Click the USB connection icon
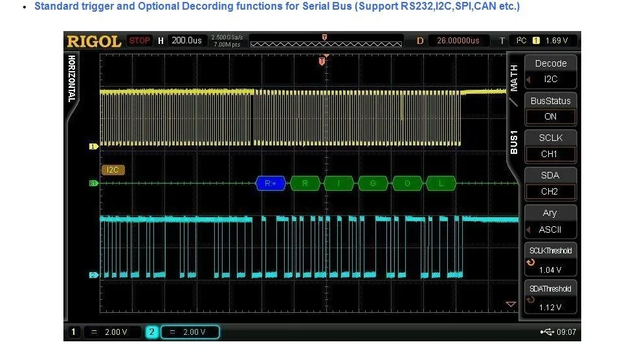 tap(547, 332)
